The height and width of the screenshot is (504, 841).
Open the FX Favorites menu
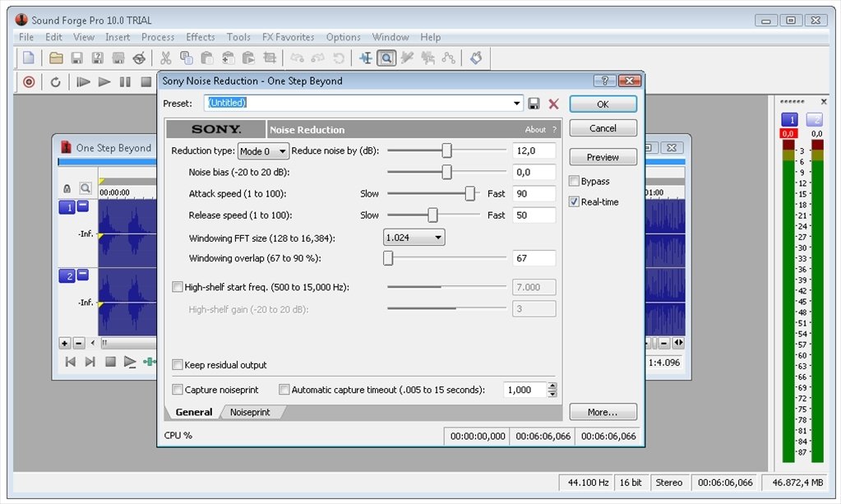point(288,37)
